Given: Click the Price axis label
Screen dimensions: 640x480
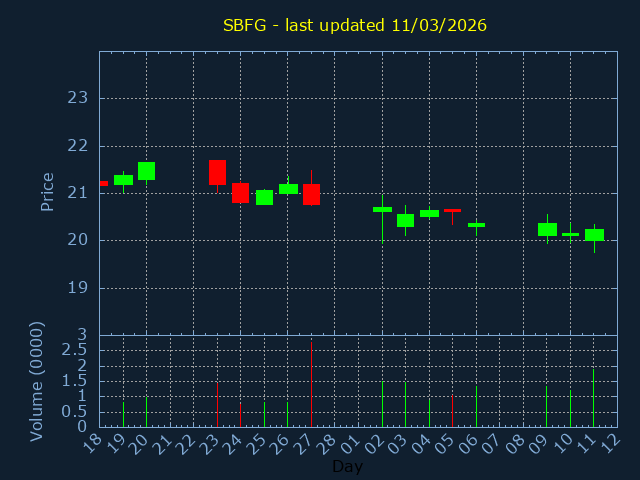Looking at the screenshot, I should click(x=47, y=192).
